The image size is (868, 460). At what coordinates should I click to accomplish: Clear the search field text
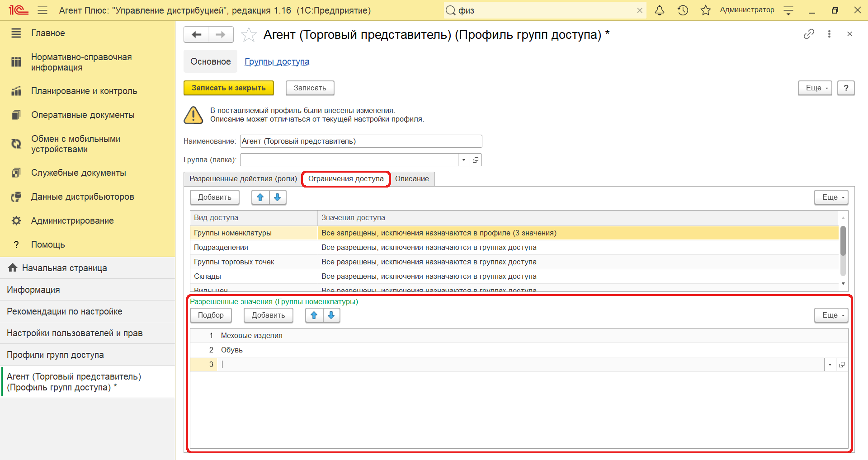pos(640,10)
